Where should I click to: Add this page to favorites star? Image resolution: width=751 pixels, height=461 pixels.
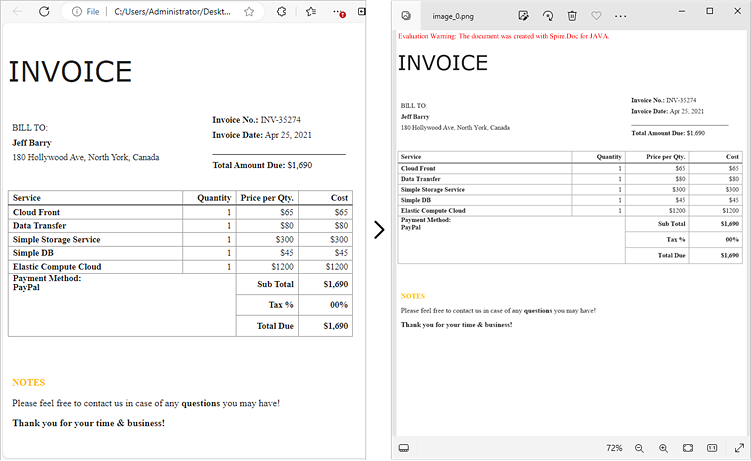(249, 12)
